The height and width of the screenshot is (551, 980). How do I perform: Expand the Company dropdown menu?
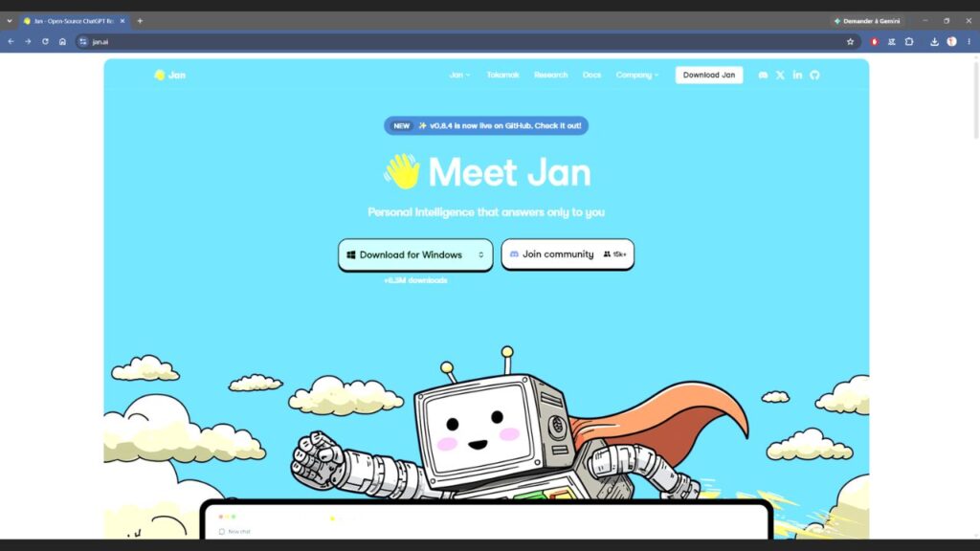click(x=636, y=75)
